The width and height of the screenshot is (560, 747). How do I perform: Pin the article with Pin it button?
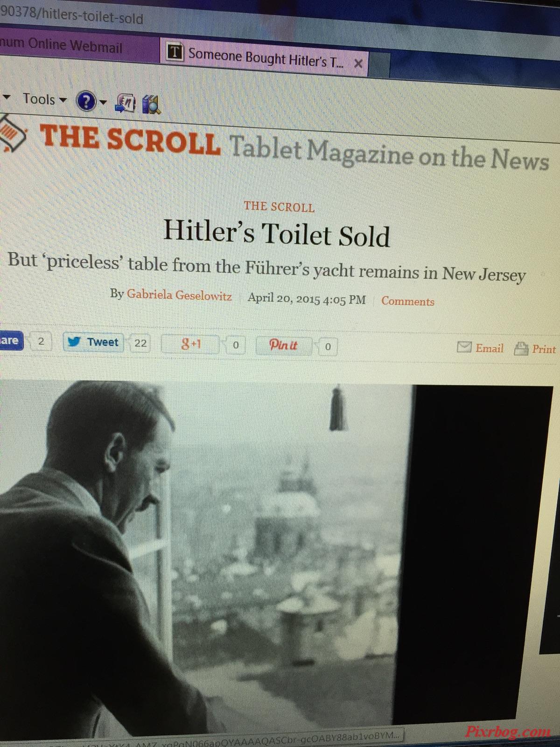[284, 345]
